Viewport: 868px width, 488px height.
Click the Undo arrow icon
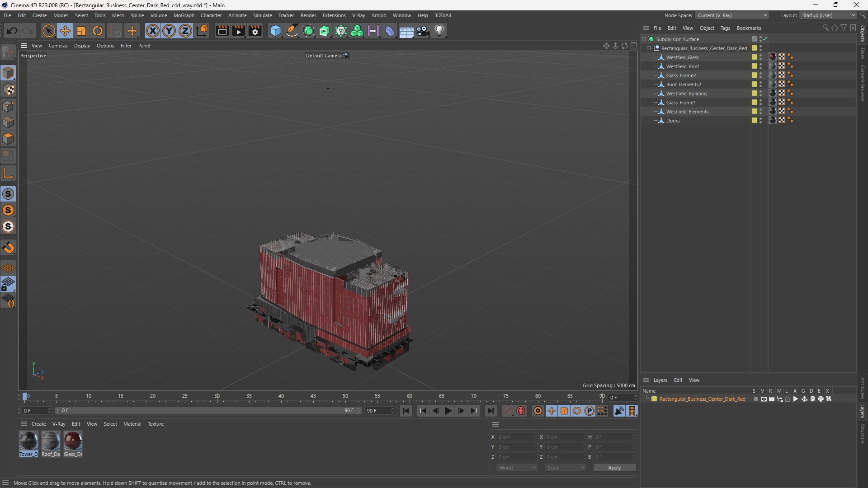coord(12,31)
